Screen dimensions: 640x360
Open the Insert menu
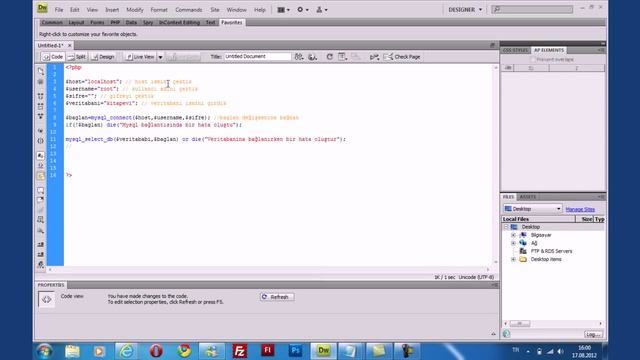(x=112, y=9)
